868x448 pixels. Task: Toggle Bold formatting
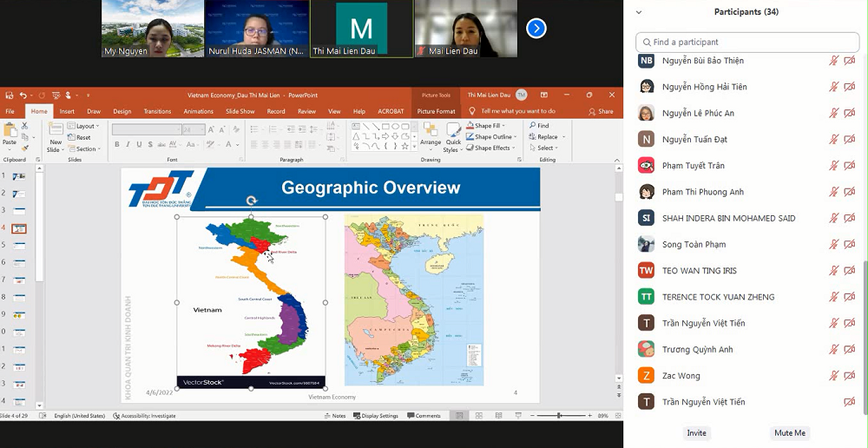click(117, 144)
